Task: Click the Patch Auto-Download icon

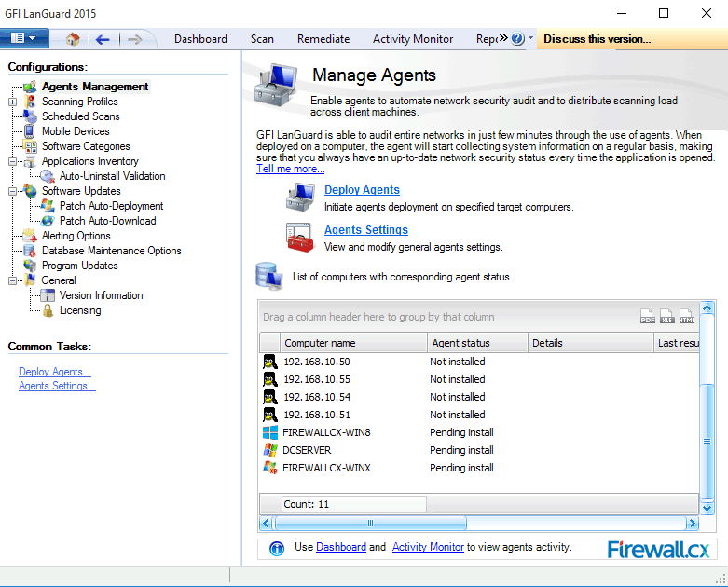Action: pyautogui.click(x=48, y=221)
